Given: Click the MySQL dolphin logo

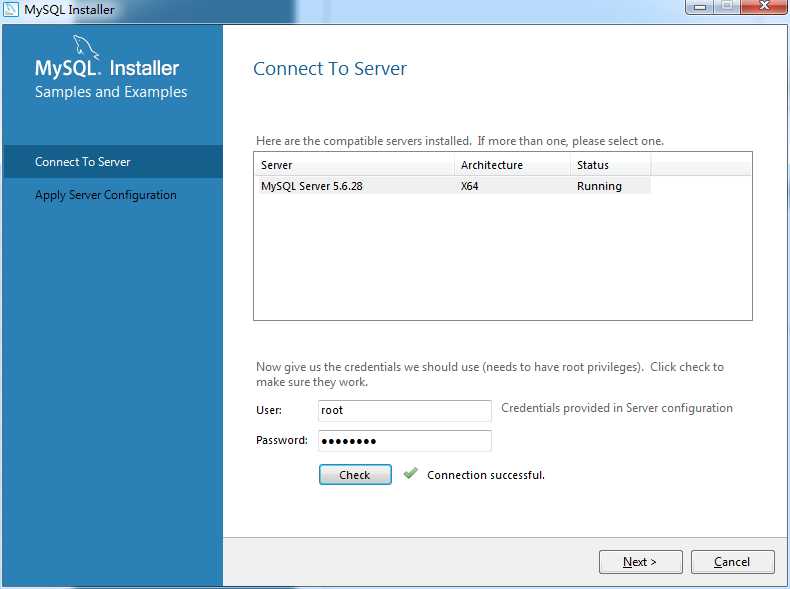Looking at the screenshot, I should pyautogui.click(x=86, y=46).
